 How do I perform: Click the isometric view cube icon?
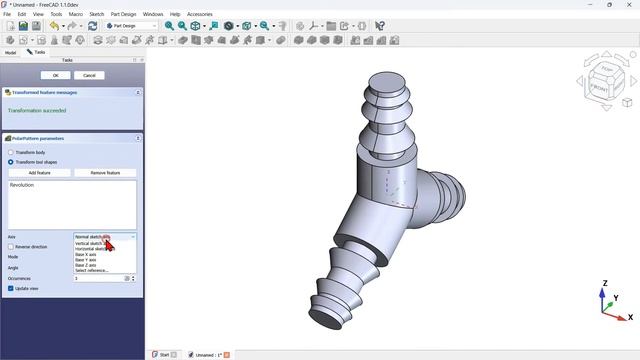pos(196,26)
